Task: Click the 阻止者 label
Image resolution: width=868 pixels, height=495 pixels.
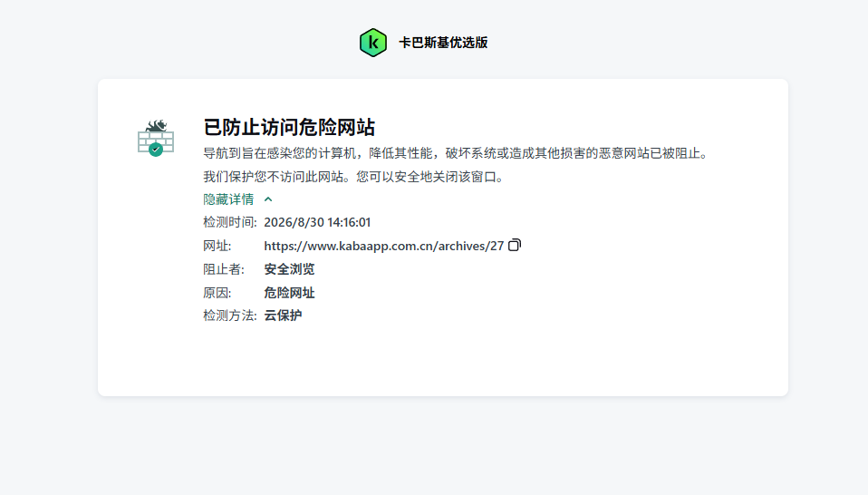Action: (224, 269)
